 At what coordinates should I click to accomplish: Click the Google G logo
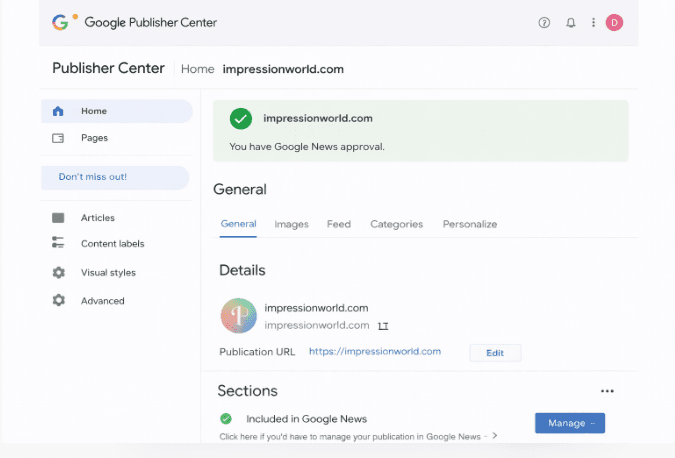click(60, 22)
